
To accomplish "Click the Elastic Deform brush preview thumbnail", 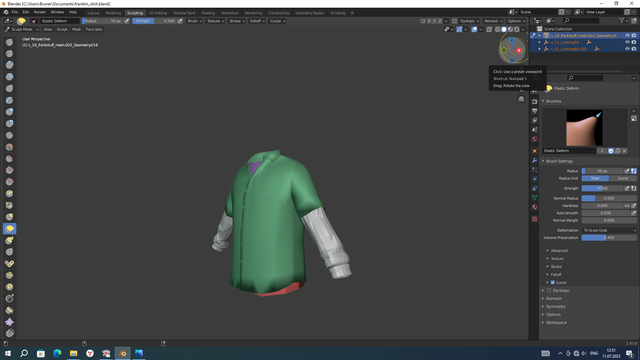I will pyautogui.click(x=584, y=128).
